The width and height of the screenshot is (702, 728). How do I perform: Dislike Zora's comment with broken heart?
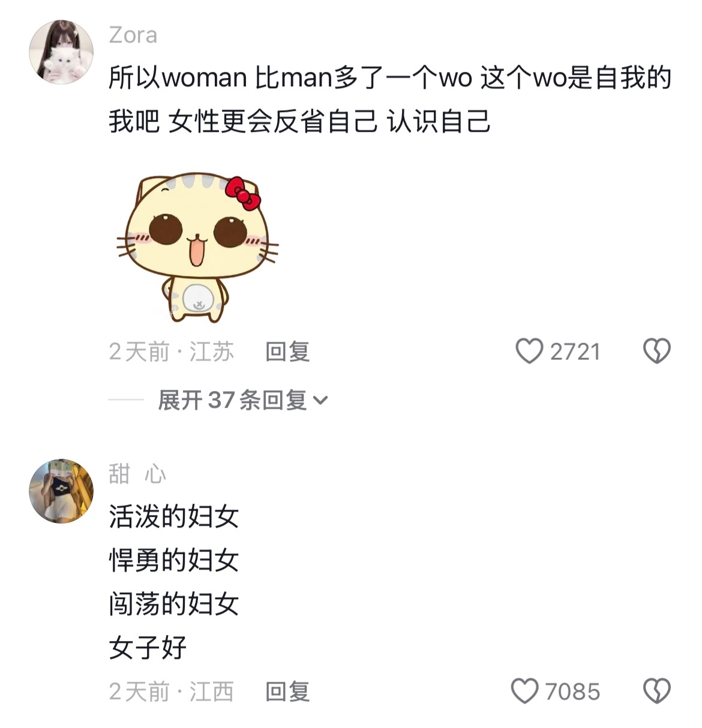[x=657, y=351]
